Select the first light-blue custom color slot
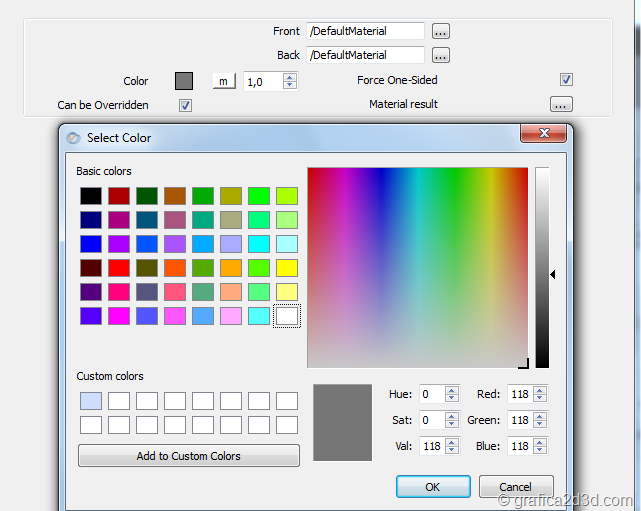 click(91, 401)
